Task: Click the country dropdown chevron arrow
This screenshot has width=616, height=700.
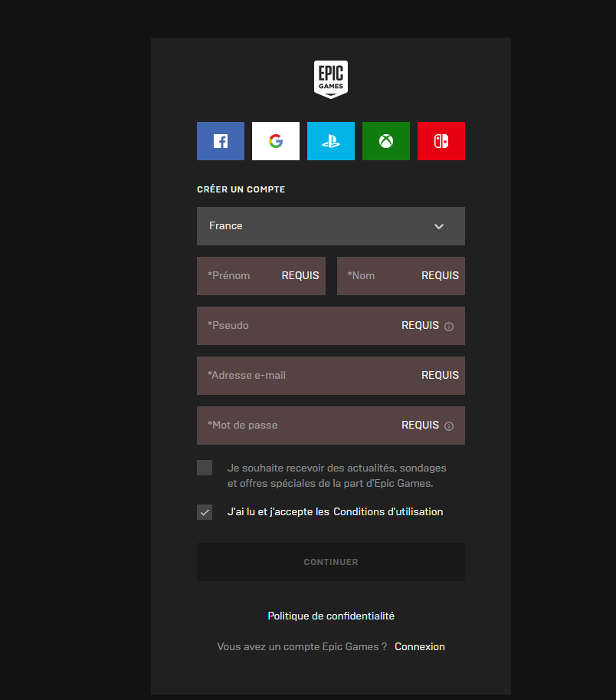Action: coord(439,226)
